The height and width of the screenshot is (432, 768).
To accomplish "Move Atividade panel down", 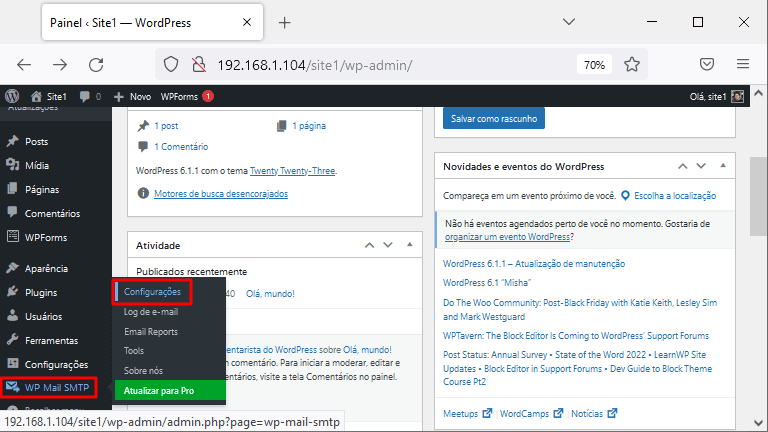I will [x=388, y=245].
